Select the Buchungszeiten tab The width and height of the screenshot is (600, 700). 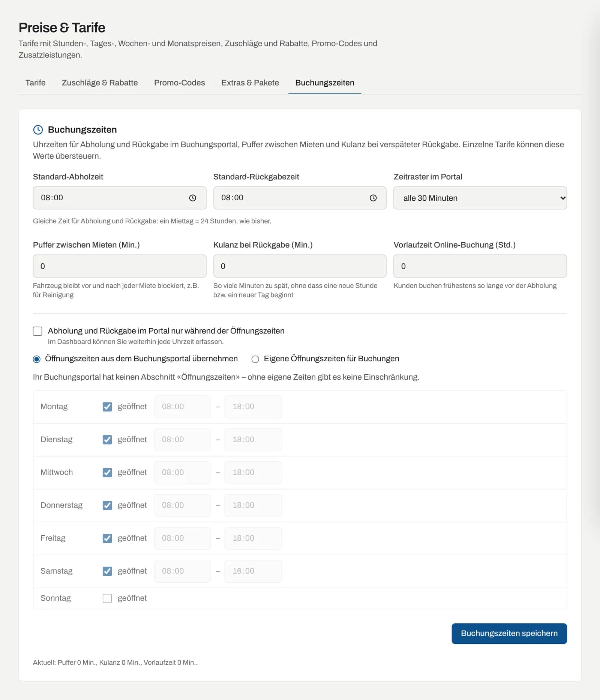325,83
